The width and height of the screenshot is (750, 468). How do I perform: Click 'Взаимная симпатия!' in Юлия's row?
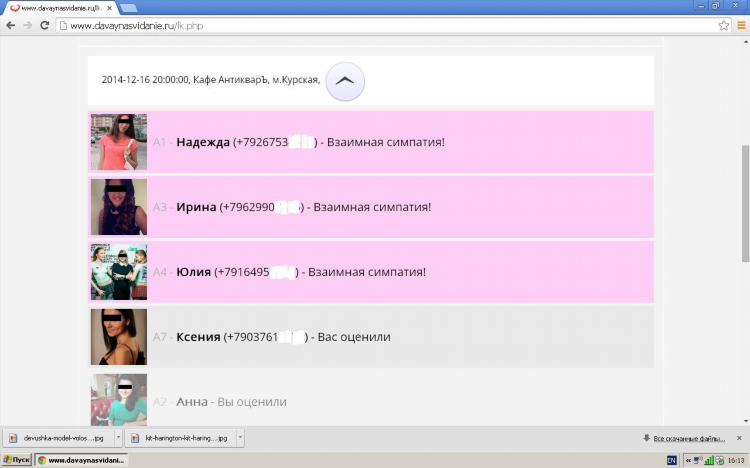pos(367,272)
